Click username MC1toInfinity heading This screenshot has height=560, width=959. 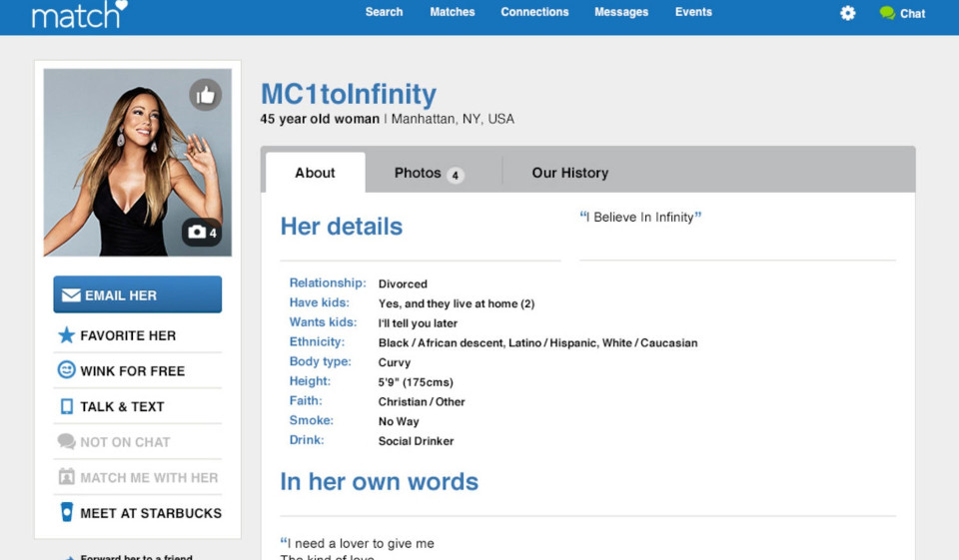[349, 94]
